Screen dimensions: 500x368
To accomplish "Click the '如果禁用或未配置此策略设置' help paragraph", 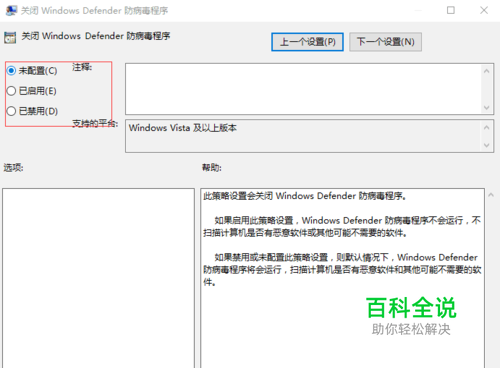I will point(342,270).
